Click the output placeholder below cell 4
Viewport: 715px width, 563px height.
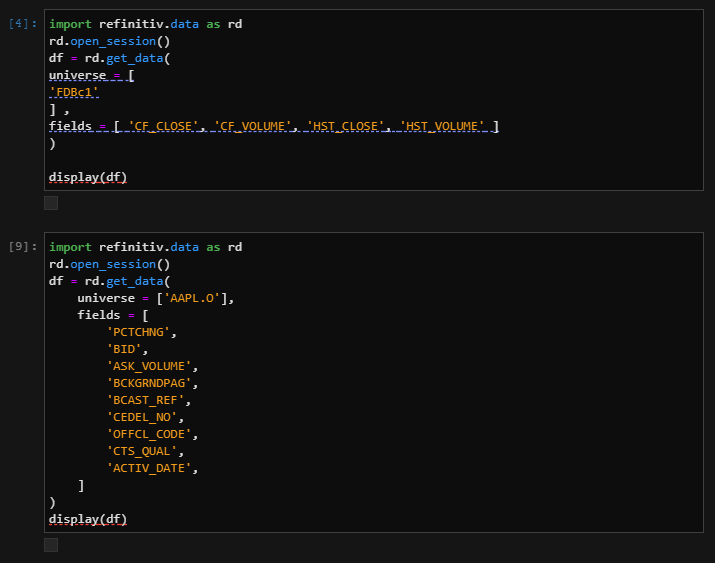point(51,203)
